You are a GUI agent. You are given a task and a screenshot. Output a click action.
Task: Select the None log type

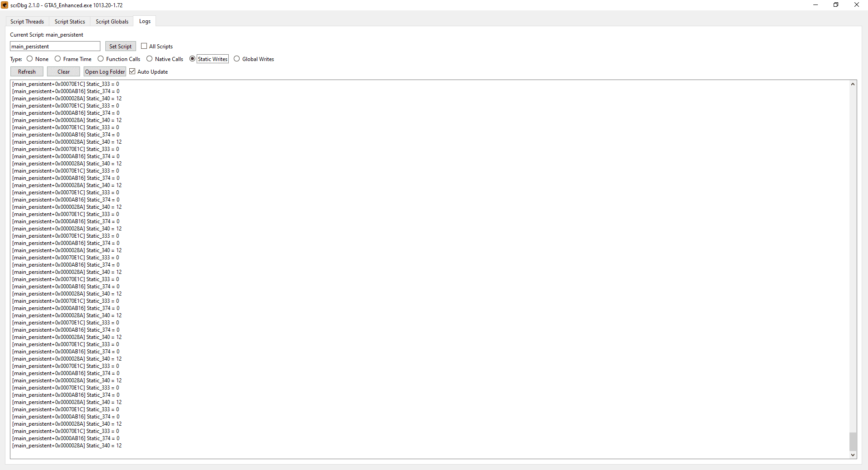point(30,59)
